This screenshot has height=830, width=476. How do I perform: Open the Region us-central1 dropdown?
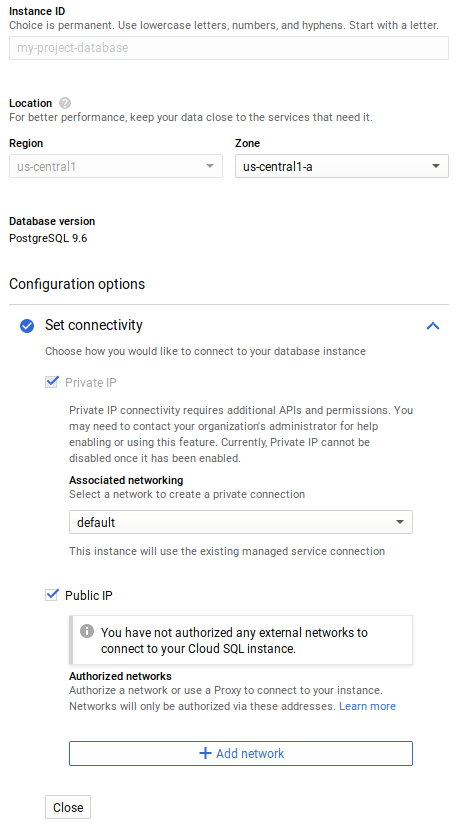116,166
